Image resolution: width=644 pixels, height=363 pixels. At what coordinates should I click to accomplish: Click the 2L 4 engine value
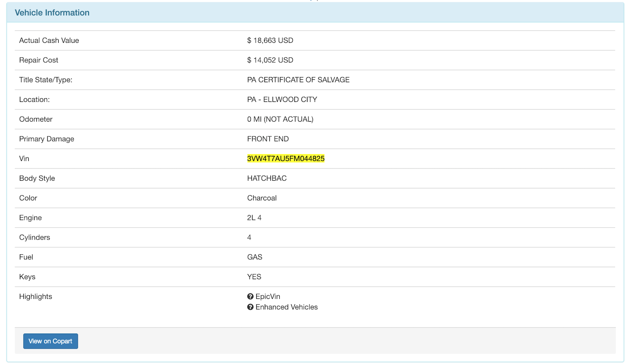pos(254,218)
